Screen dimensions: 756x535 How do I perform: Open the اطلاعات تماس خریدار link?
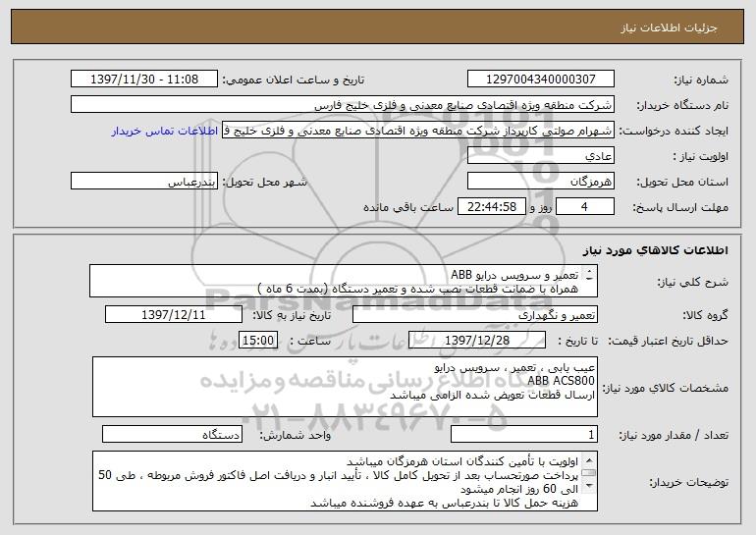165,132
